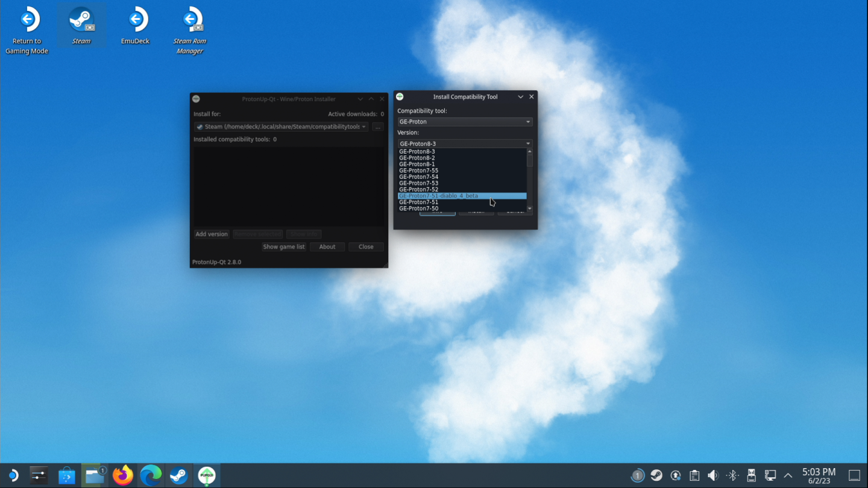868x488 pixels.
Task: Launch Discover store from taskbar
Action: [66, 476]
